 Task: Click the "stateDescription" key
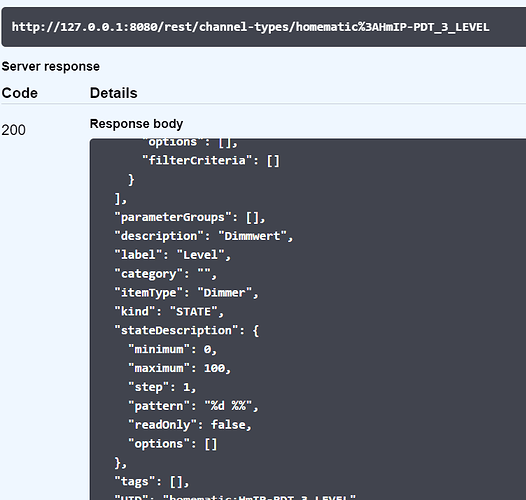coord(176,330)
